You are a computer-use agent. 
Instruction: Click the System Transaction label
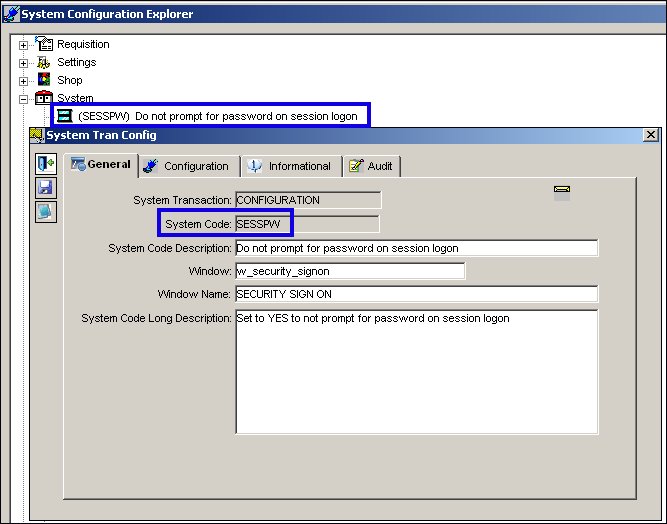(x=182, y=200)
